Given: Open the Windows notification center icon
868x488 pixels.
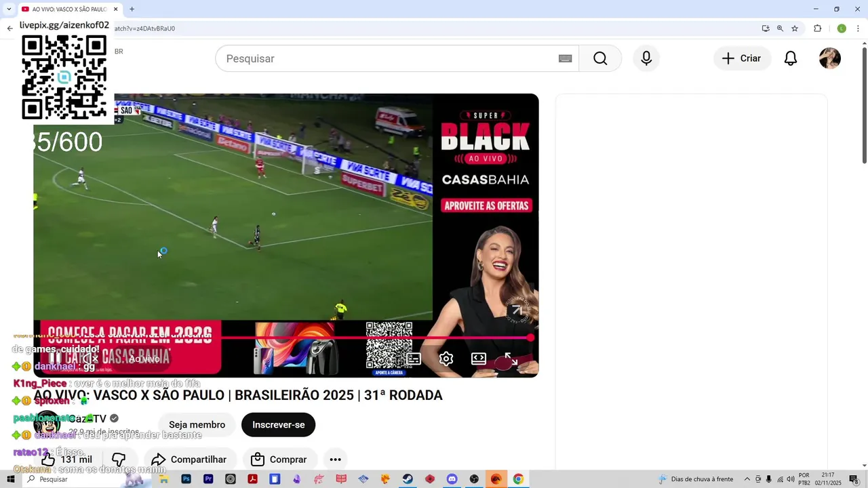Looking at the screenshot, I should tap(854, 479).
